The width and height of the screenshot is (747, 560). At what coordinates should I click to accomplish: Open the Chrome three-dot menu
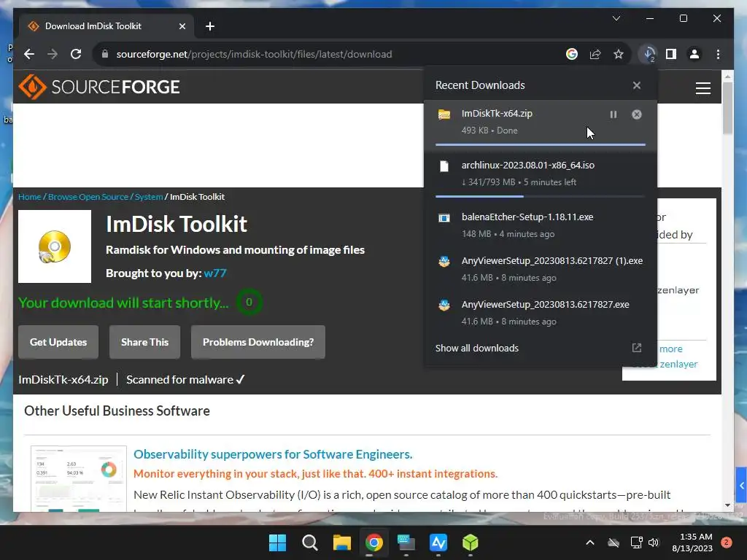click(718, 54)
